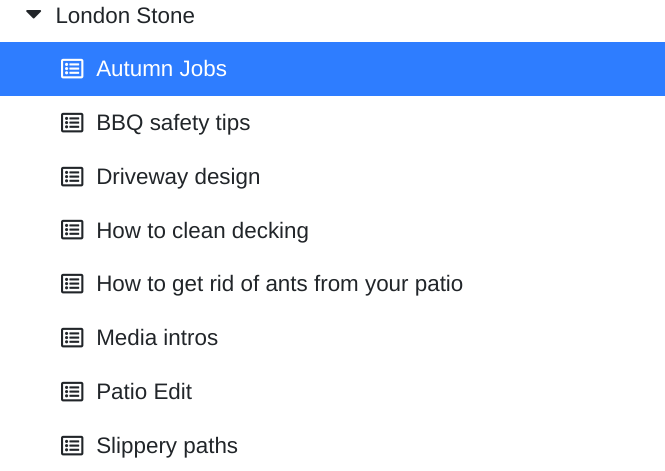
Task: Click the Autumn Jobs document icon
Action: pos(72,69)
